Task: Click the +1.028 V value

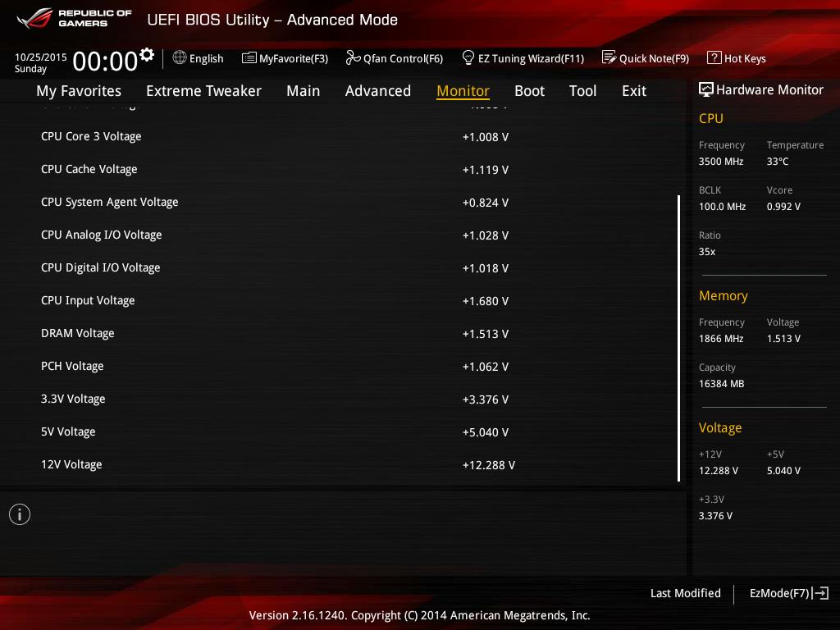Action: click(486, 235)
